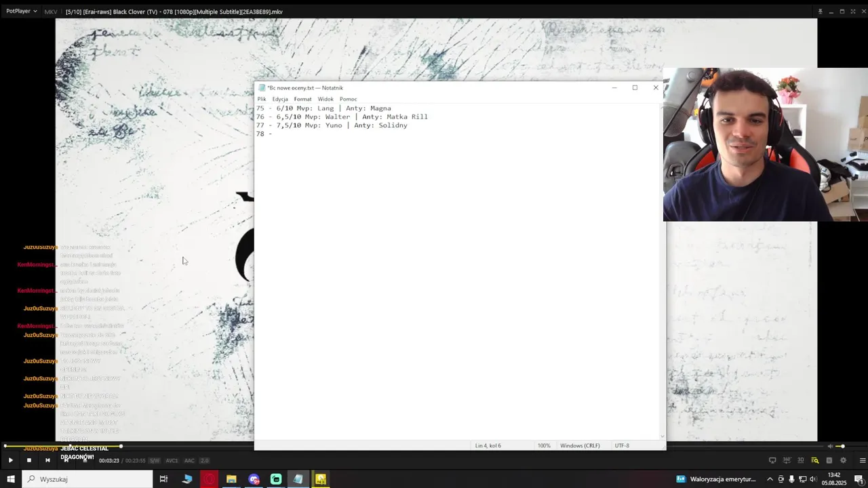Click the Play button in PotPlayer
This screenshot has height=488, width=868.
coord(10,460)
